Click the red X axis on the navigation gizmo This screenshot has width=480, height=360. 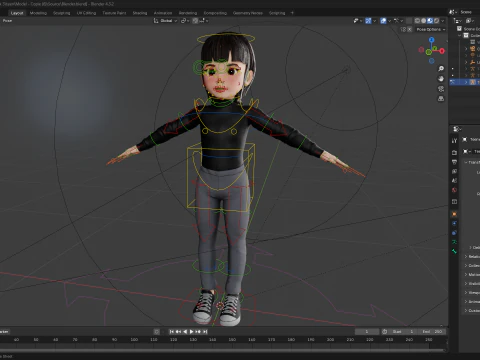442,51
